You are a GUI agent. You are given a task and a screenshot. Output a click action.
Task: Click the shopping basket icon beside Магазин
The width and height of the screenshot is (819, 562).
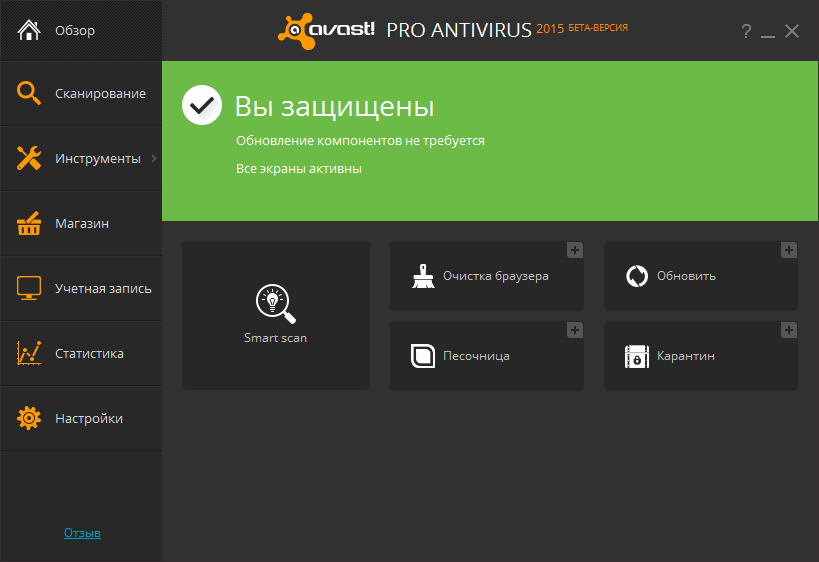29,223
